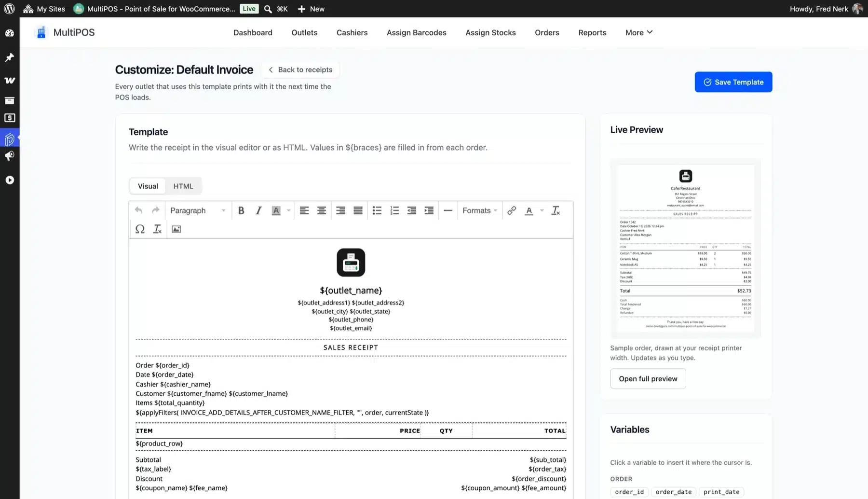Insert a bulleted list
Viewport: 868px width, 499px height.
coord(377,210)
